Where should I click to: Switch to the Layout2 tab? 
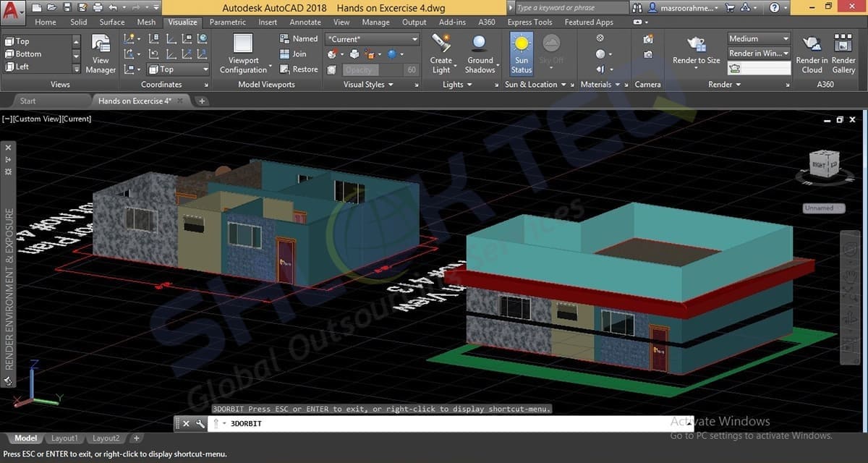point(106,438)
